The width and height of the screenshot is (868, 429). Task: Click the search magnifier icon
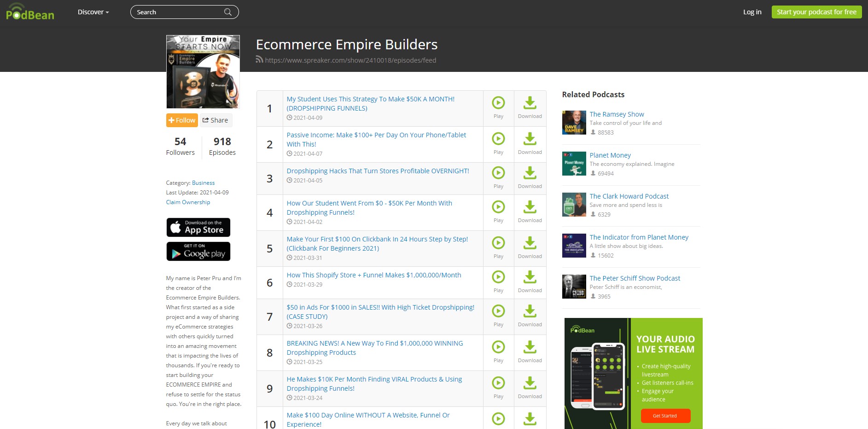227,12
